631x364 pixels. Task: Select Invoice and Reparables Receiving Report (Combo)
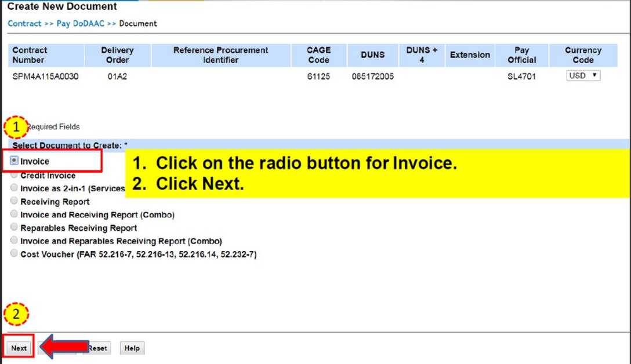(x=13, y=240)
